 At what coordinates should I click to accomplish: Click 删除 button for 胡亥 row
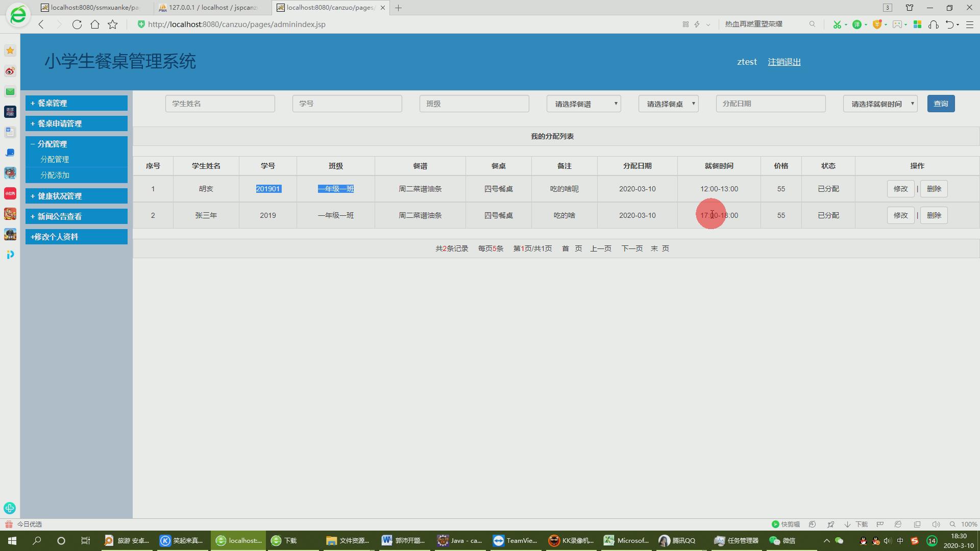coord(934,189)
